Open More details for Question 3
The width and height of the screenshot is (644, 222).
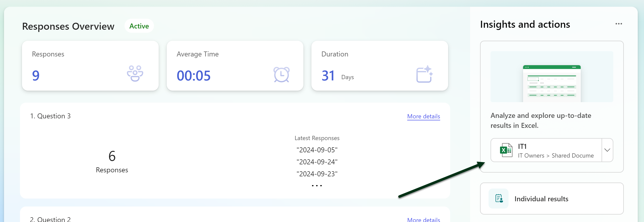point(423,116)
